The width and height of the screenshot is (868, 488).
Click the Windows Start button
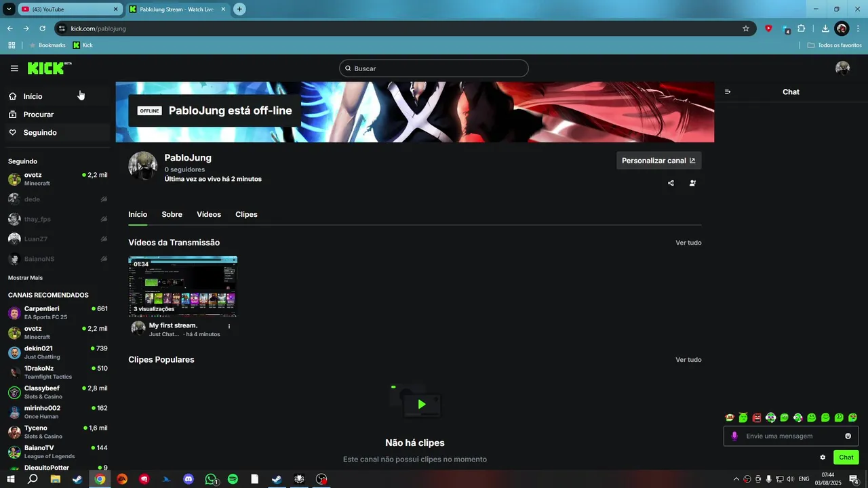[x=11, y=479]
